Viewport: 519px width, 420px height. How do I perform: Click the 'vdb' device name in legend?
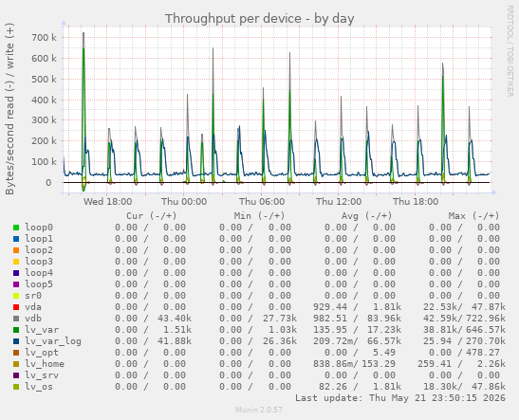click(x=33, y=319)
